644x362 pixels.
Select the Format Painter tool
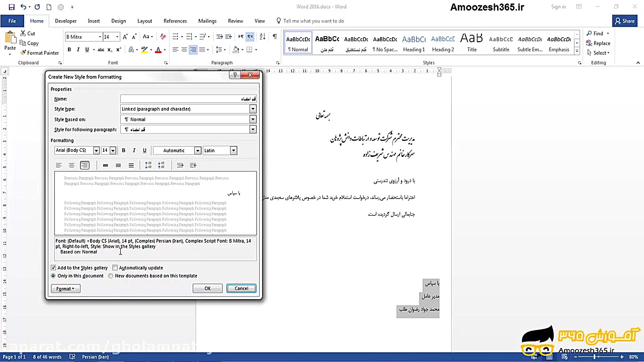38,52
